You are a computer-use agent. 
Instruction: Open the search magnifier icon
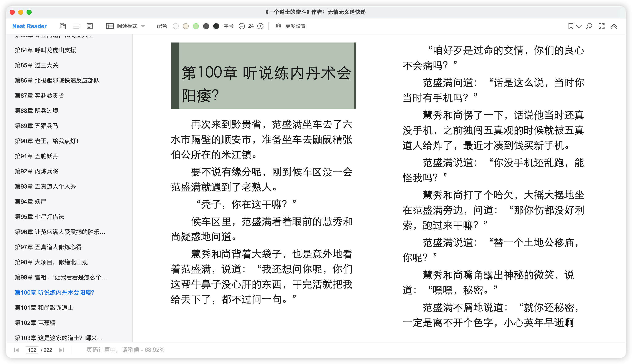point(589,26)
